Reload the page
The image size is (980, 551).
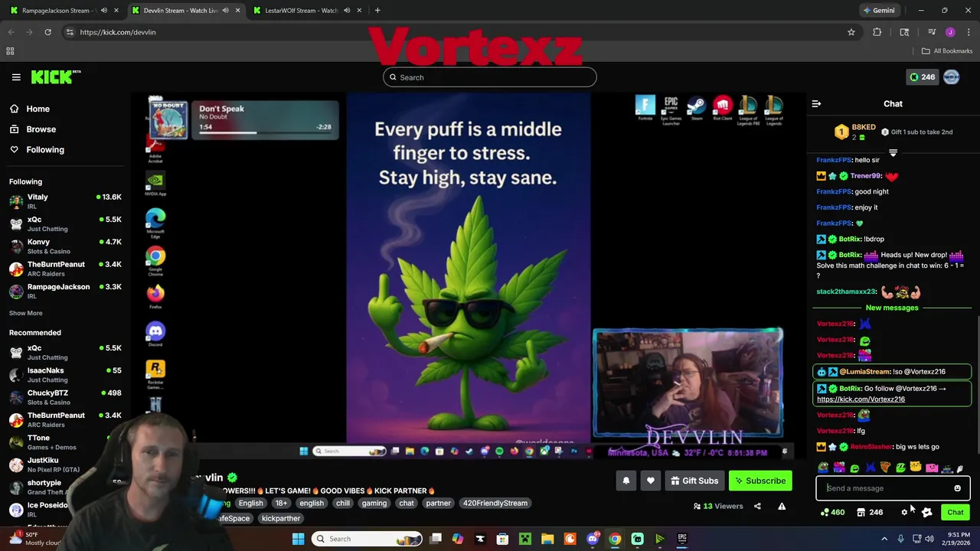coord(47,32)
